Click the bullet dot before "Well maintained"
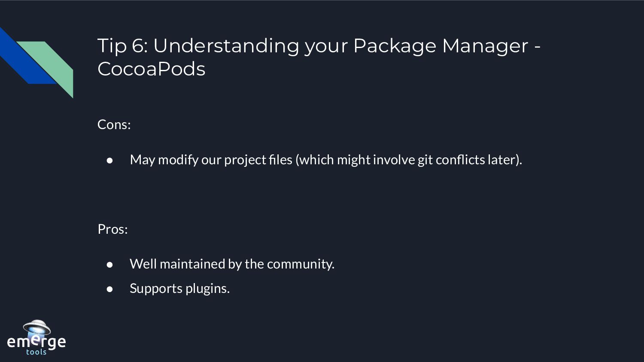644x362 pixels. click(109, 264)
